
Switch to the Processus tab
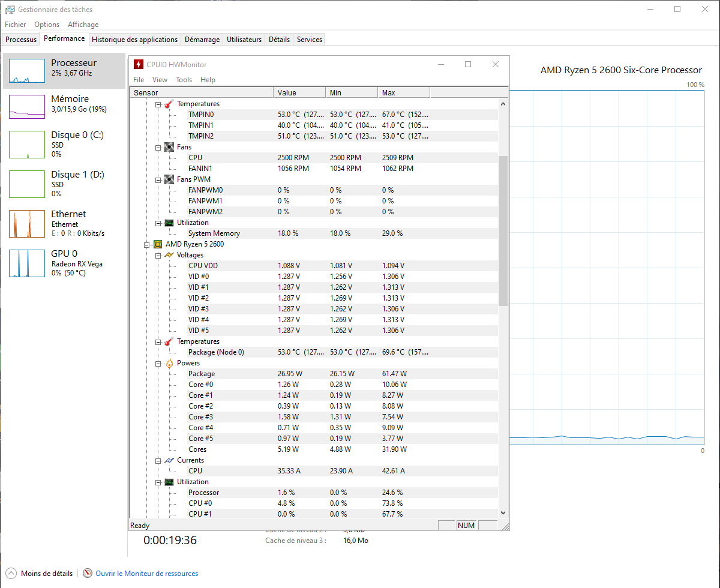[x=21, y=40]
